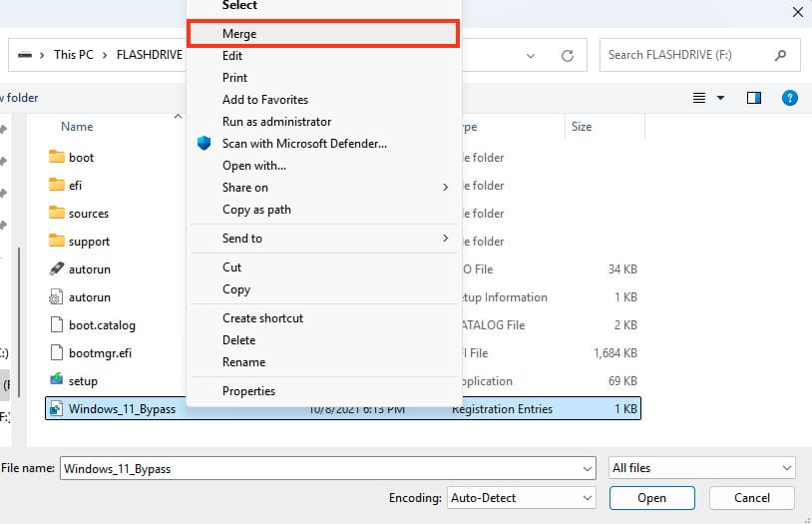The image size is (812, 524).
Task: Open the All files type dropdown
Action: point(701,468)
